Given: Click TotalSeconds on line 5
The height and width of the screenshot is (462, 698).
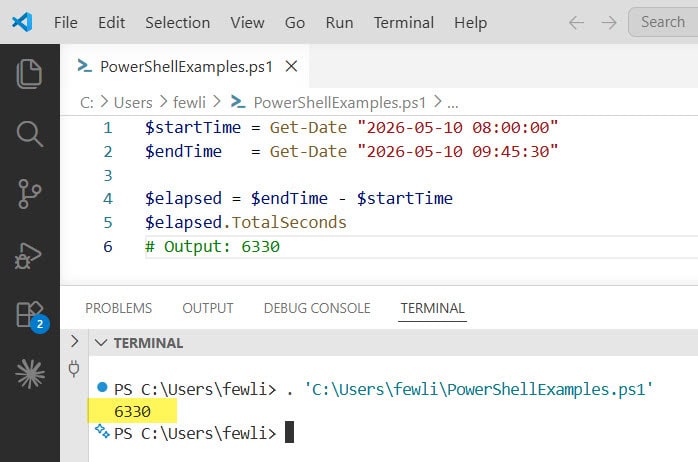Looking at the screenshot, I should tap(289, 222).
